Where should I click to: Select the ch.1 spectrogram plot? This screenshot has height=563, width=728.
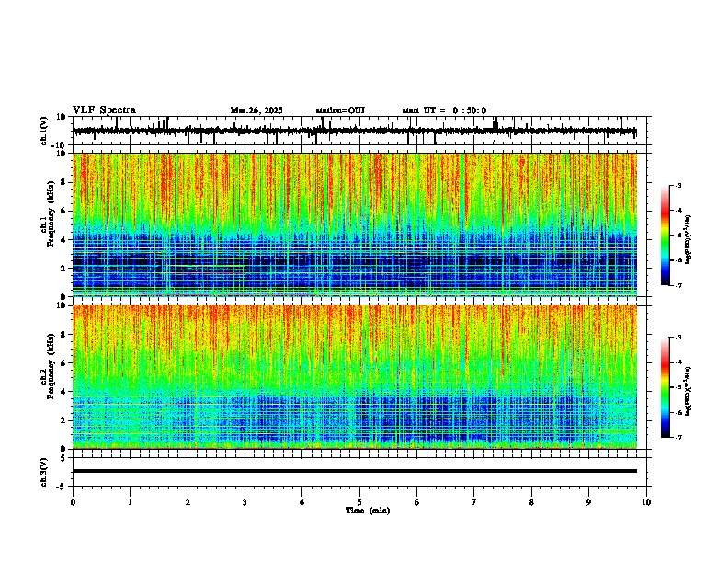[355, 224]
